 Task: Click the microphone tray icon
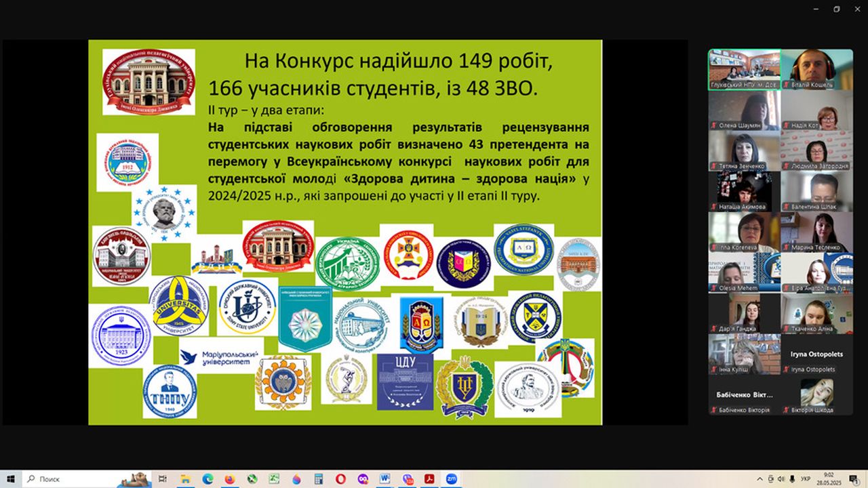[793, 479]
